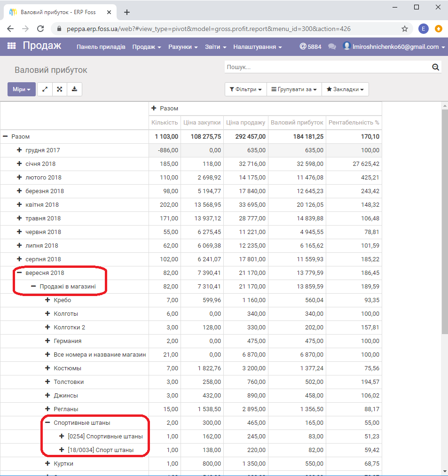Image resolution: width=448 pixels, height=476 pixels.
Task: Download the pivot table as file
Action: pos(74,89)
